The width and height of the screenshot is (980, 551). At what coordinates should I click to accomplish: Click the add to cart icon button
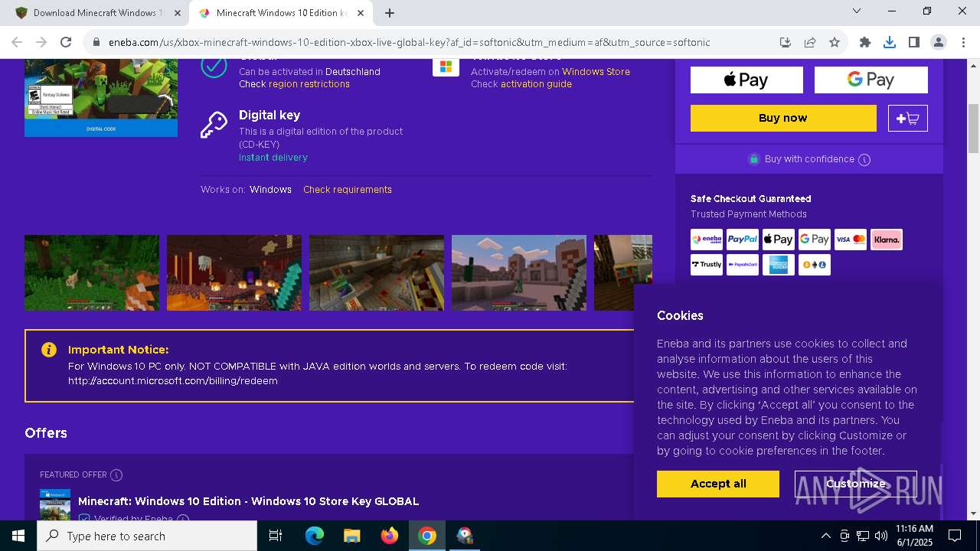(908, 118)
